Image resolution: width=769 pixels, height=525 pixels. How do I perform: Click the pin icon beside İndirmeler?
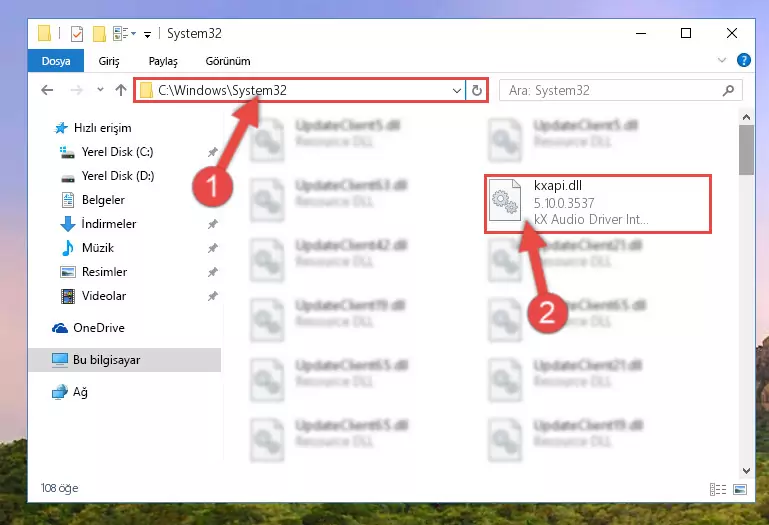pyautogui.click(x=212, y=224)
